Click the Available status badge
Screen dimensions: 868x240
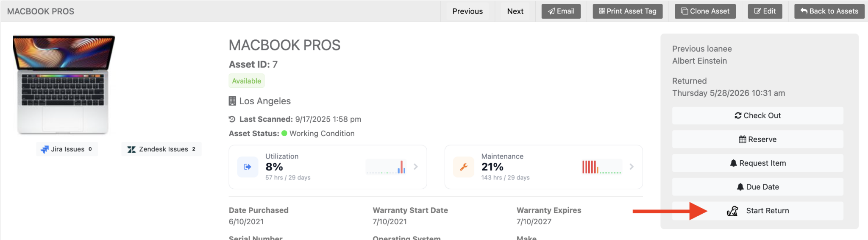click(247, 81)
